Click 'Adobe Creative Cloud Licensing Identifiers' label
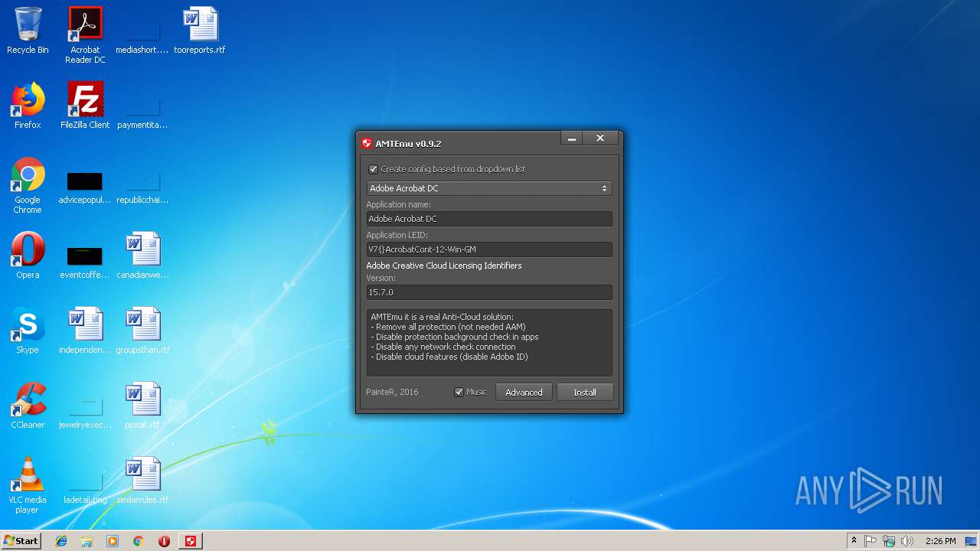This screenshot has height=551, width=980. click(444, 266)
